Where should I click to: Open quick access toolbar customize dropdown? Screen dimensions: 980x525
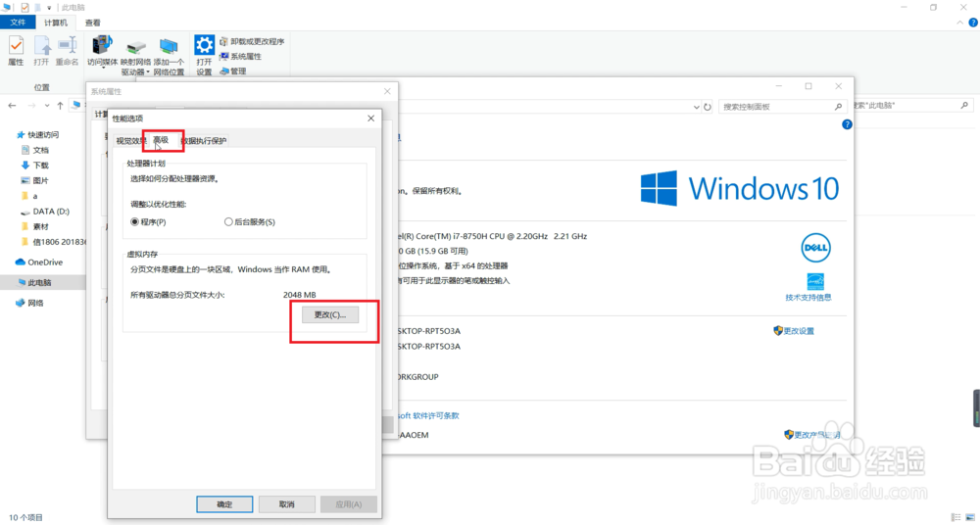pos(49,8)
